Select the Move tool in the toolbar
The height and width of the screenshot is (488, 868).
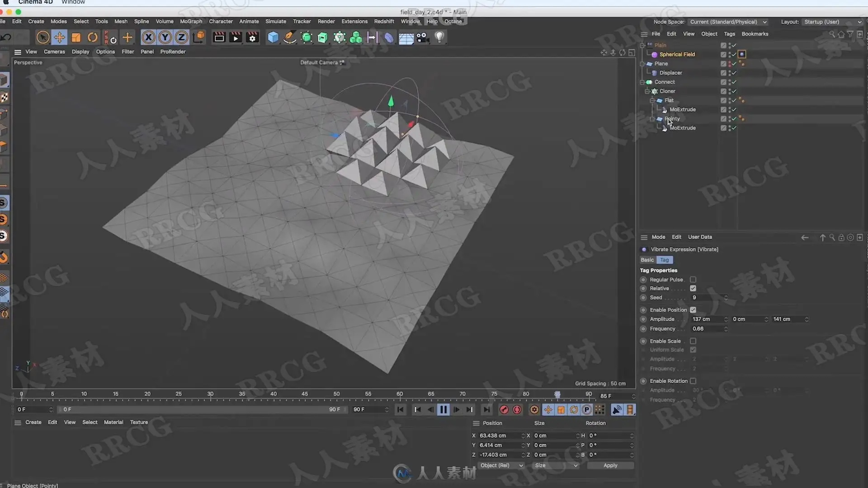point(59,38)
